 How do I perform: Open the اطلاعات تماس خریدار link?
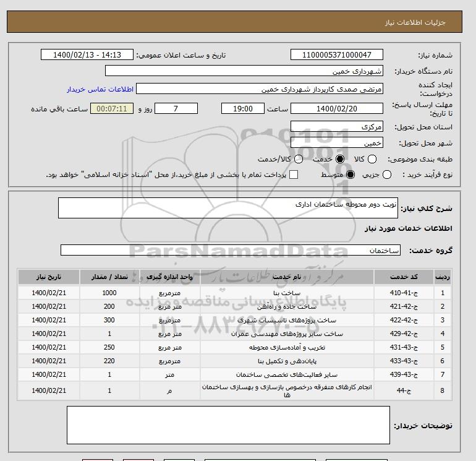click(x=100, y=89)
